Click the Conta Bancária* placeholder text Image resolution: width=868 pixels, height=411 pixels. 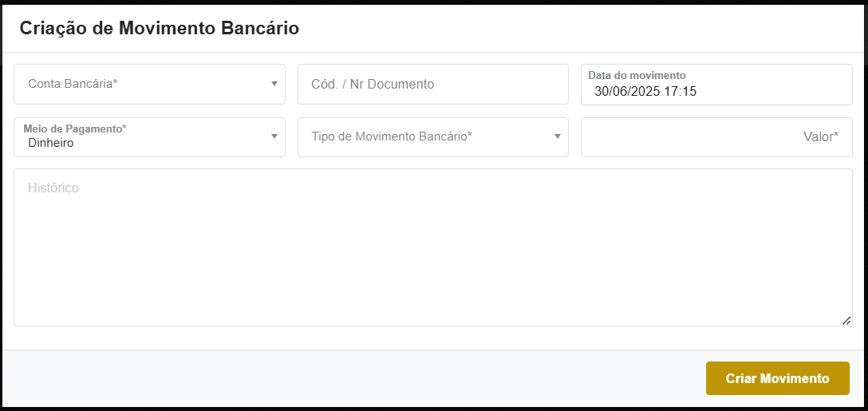(73, 84)
